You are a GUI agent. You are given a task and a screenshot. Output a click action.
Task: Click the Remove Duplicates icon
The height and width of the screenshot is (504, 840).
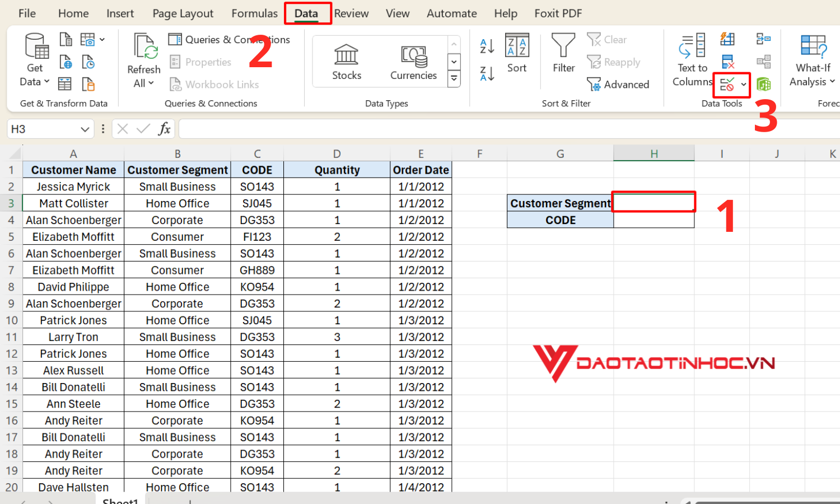[727, 62]
